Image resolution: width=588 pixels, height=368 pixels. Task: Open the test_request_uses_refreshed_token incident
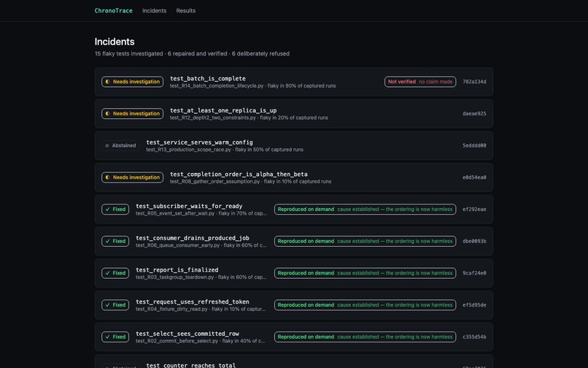(x=293, y=305)
